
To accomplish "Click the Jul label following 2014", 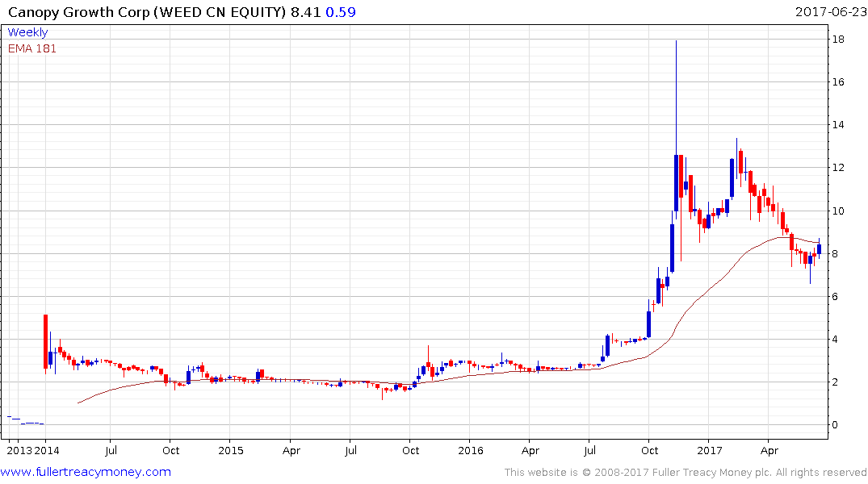I will pyautogui.click(x=111, y=450).
